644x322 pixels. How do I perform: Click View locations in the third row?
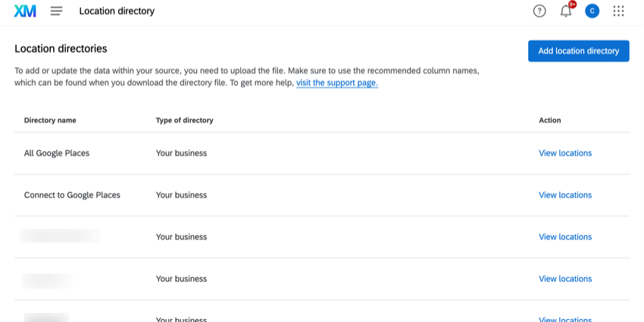click(x=565, y=237)
